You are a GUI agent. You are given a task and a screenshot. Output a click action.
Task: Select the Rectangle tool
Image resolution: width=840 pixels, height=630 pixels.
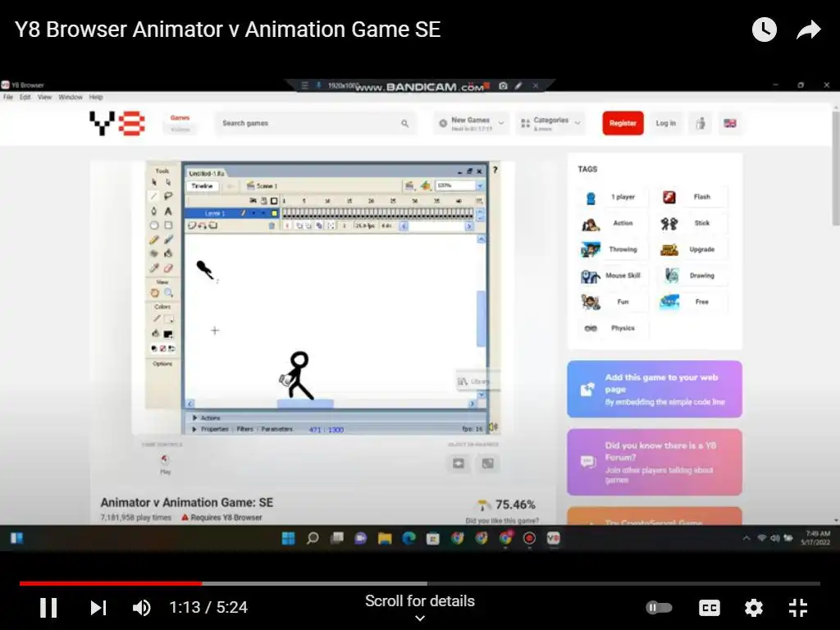168,226
